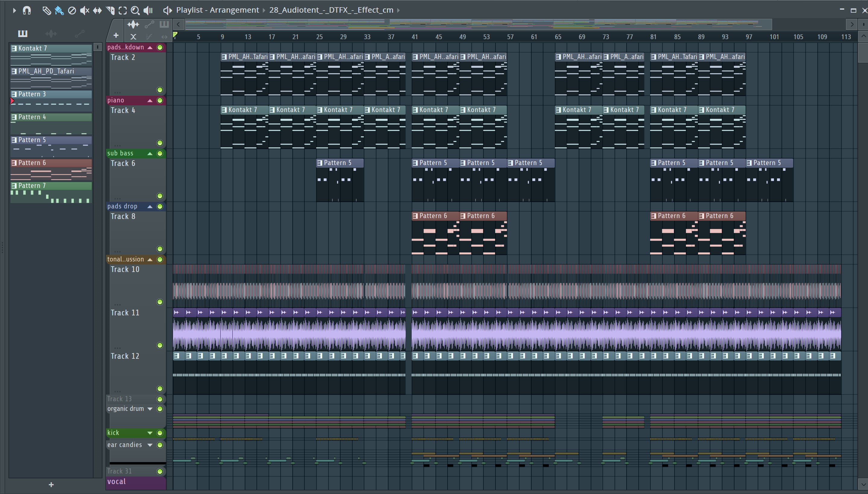Click the clip menu icon on Pattern 6 picker item
Screen dimensions: 868x494
point(14,163)
